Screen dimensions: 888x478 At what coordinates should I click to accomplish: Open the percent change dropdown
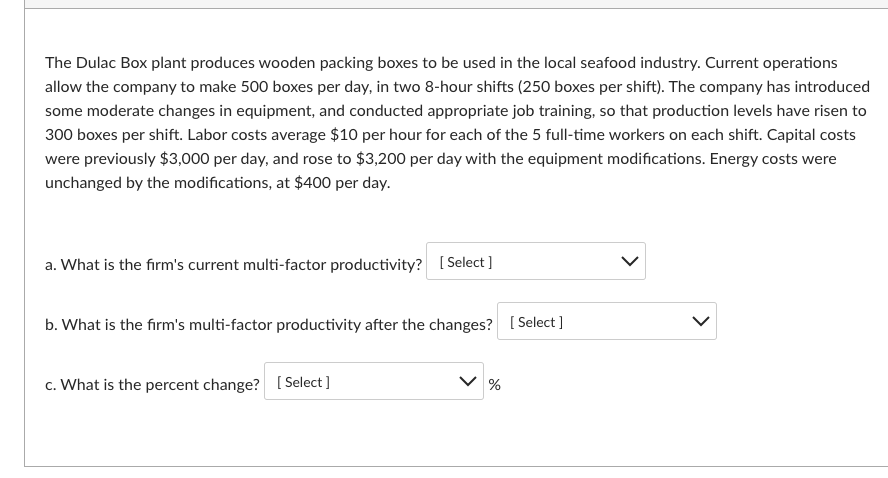(373, 382)
